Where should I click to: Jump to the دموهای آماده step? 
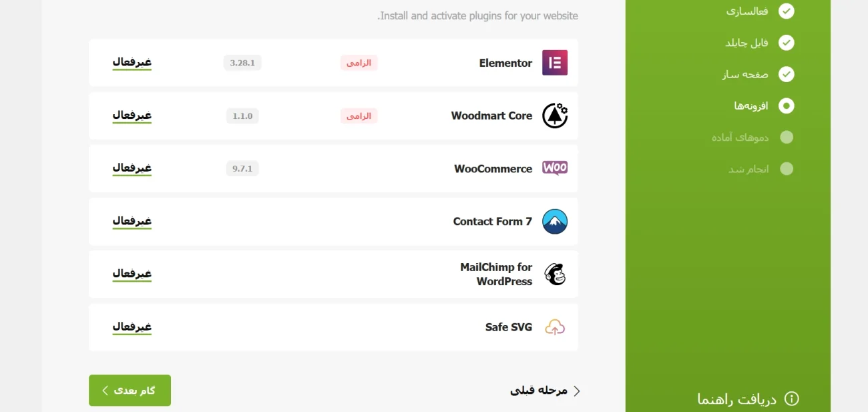pos(740,137)
